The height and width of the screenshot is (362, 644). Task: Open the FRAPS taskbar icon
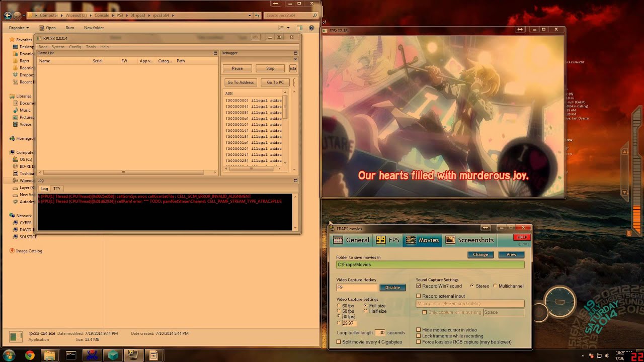pos(133,355)
